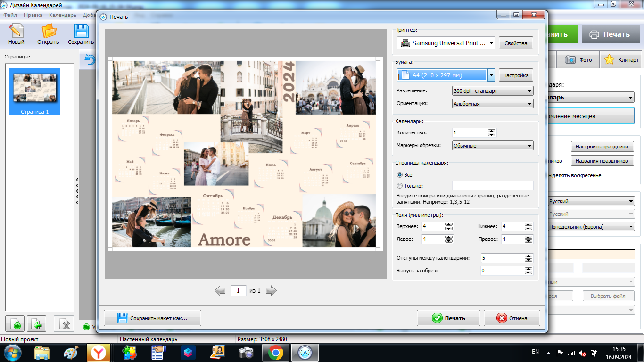Image resolution: width=644 pixels, height=362 pixels.
Task: Go to next preview page arrow
Action: pos(271,291)
